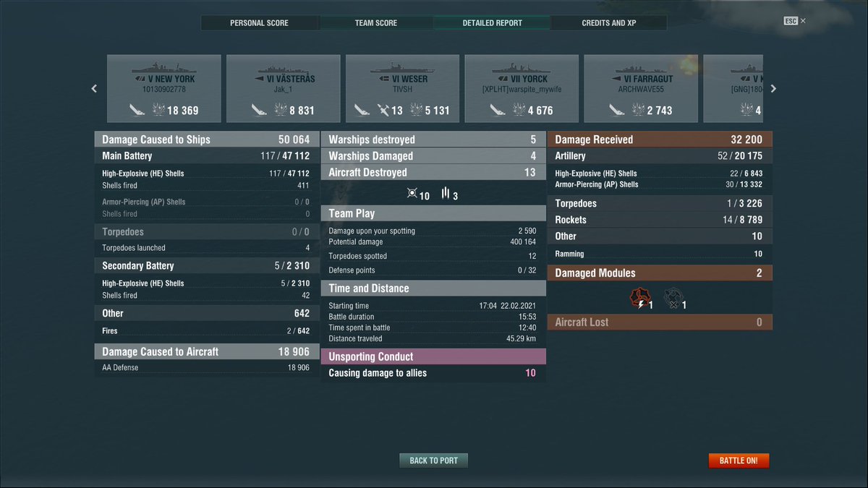The width and height of the screenshot is (868, 488).
Task: Click the Battle On! button
Action: tap(739, 461)
